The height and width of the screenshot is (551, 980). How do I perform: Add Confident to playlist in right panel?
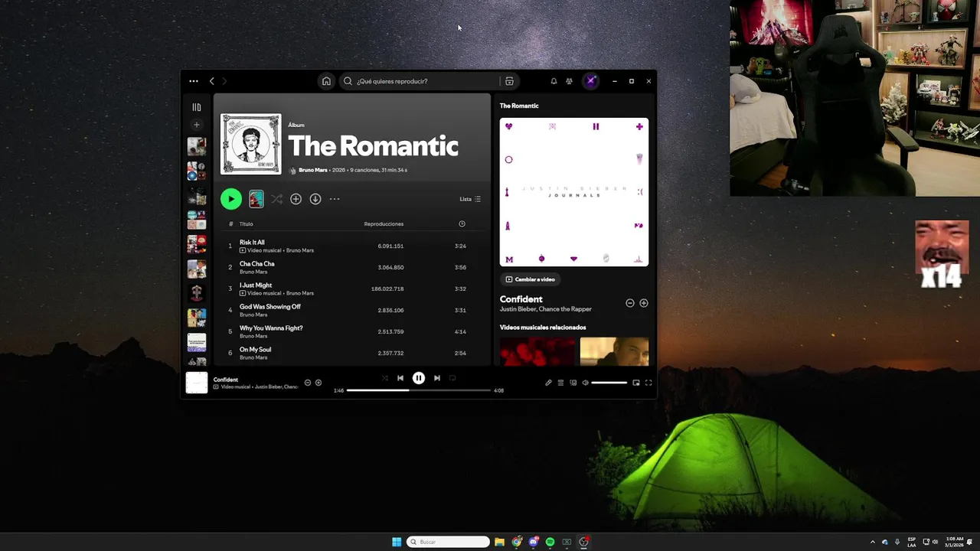(x=644, y=303)
